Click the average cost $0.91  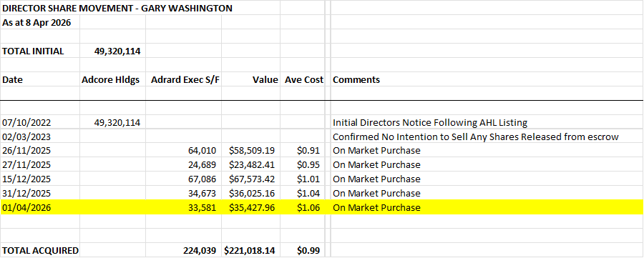click(308, 151)
